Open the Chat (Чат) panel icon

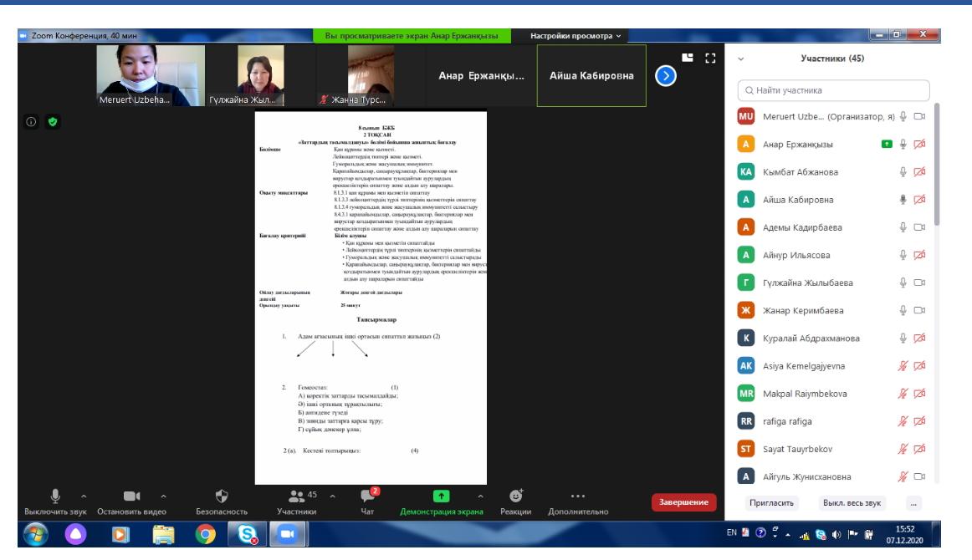tap(366, 496)
